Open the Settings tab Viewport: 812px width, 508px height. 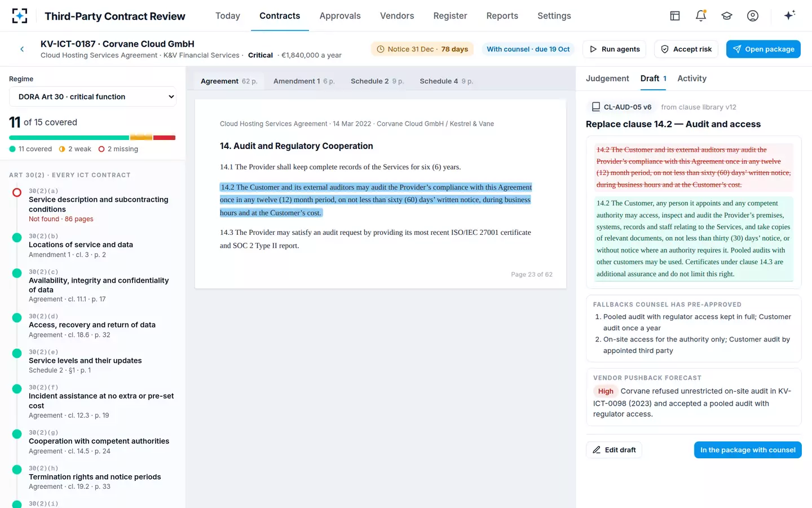click(x=554, y=16)
